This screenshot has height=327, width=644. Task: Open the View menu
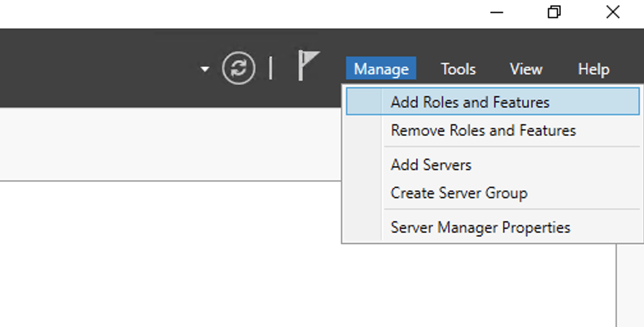526,69
